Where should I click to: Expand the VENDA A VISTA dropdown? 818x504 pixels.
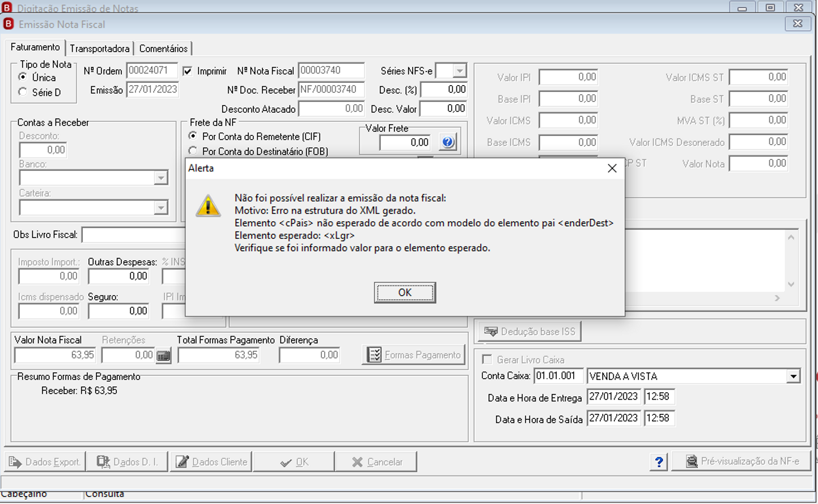point(793,376)
